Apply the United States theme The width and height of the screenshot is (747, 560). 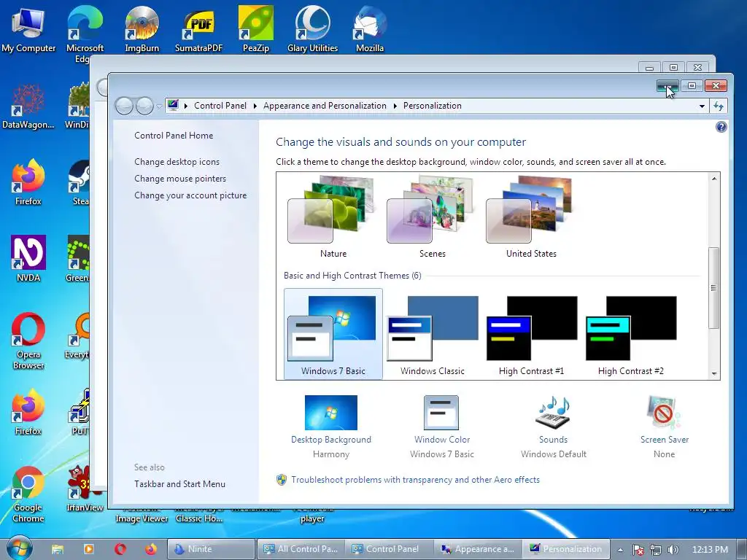[531, 217]
